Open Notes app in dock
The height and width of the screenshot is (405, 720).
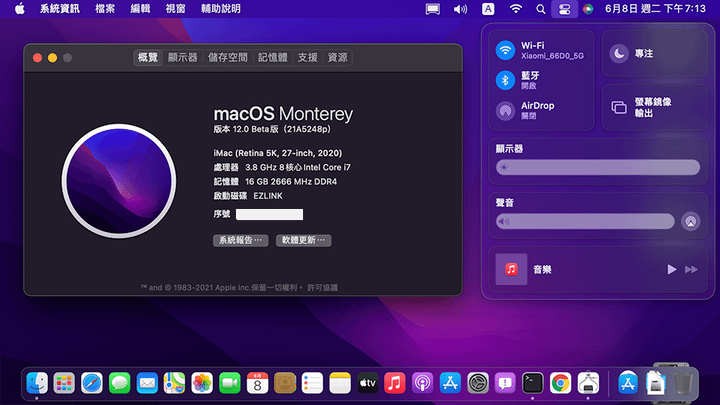point(340,383)
